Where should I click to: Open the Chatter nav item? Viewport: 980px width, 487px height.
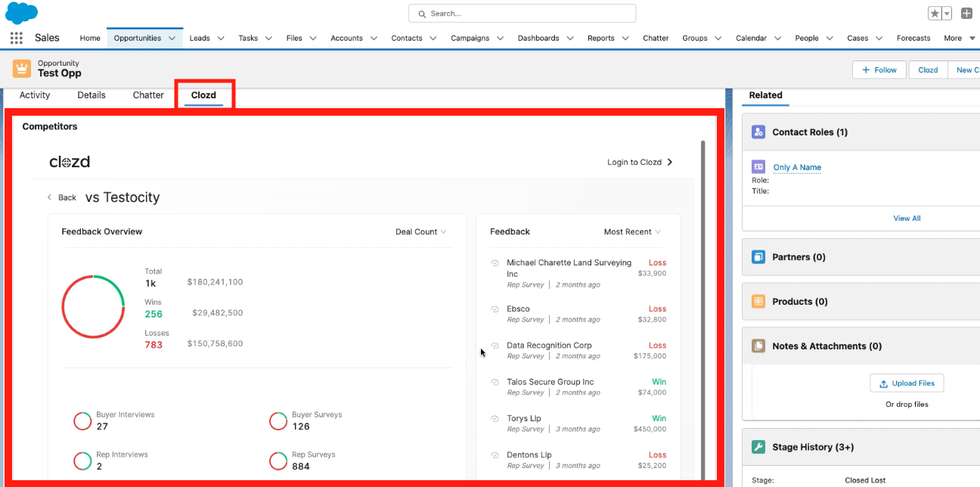point(656,38)
